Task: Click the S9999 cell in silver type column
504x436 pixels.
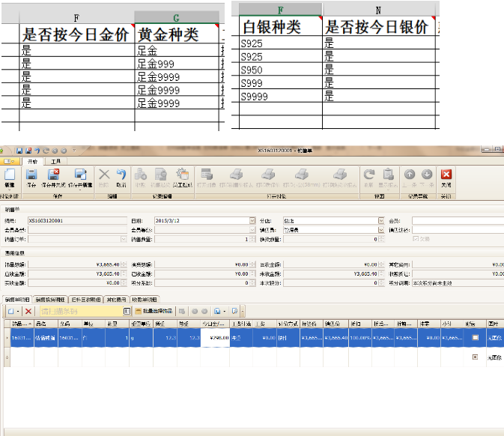Action: [x=280, y=96]
